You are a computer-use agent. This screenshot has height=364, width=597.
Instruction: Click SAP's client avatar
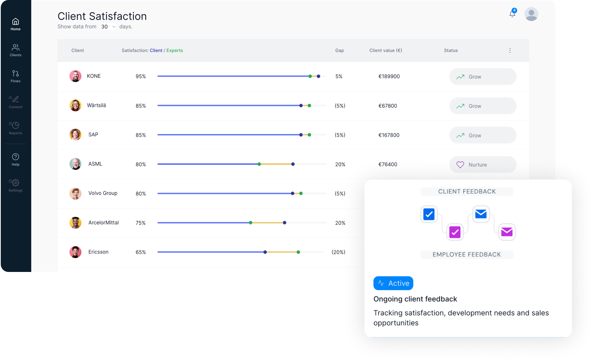pyautogui.click(x=75, y=135)
